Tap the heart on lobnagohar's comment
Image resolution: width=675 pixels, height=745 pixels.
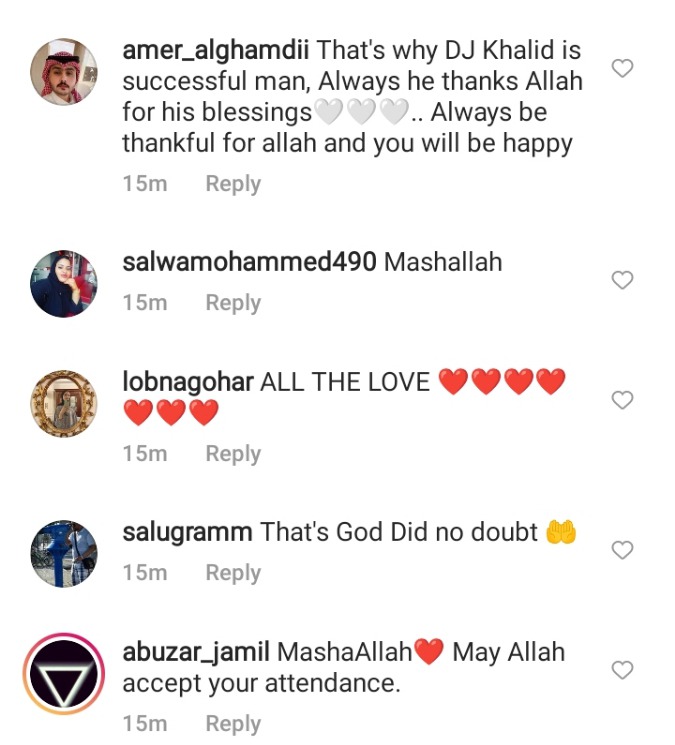[622, 400]
